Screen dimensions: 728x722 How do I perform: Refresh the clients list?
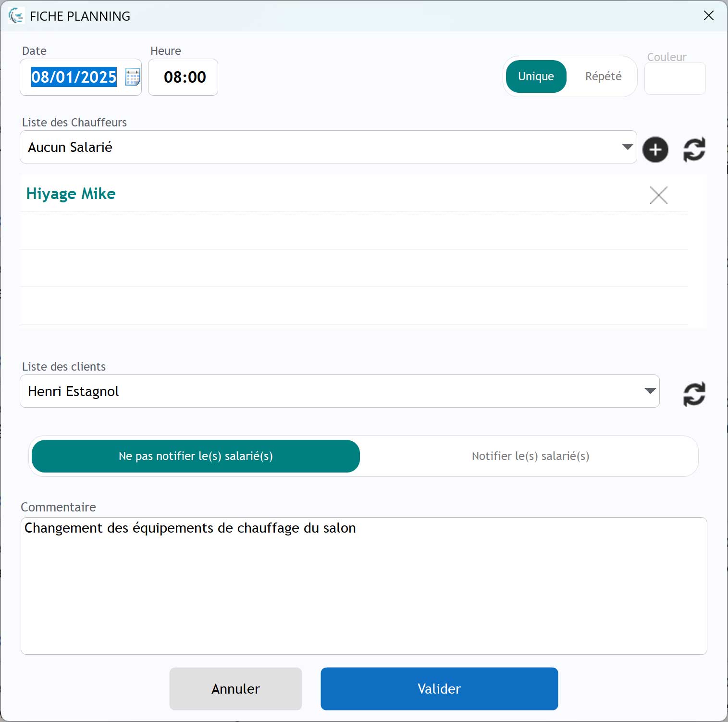pos(694,394)
